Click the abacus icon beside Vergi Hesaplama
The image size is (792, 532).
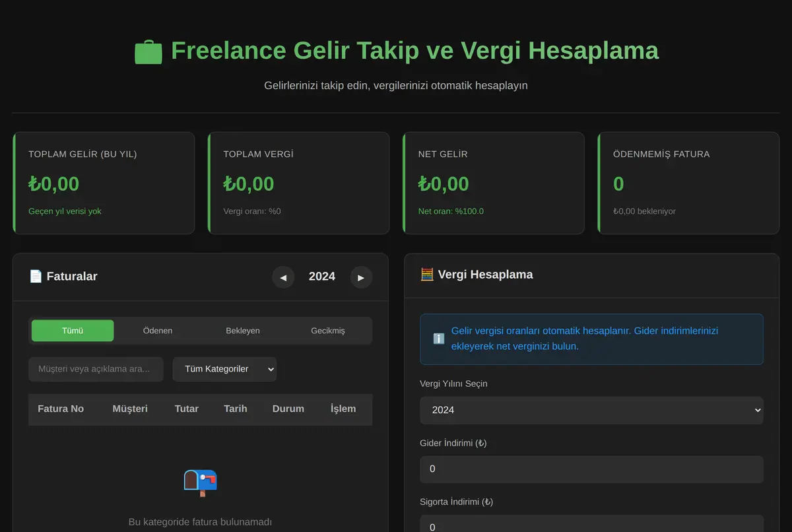point(427,274)
